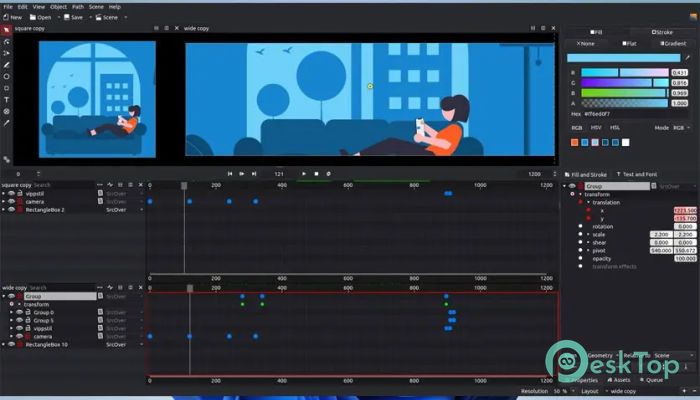Close the square copy canvas view
This screenshot has width=700, height=400.
click(x=177, y=28)
